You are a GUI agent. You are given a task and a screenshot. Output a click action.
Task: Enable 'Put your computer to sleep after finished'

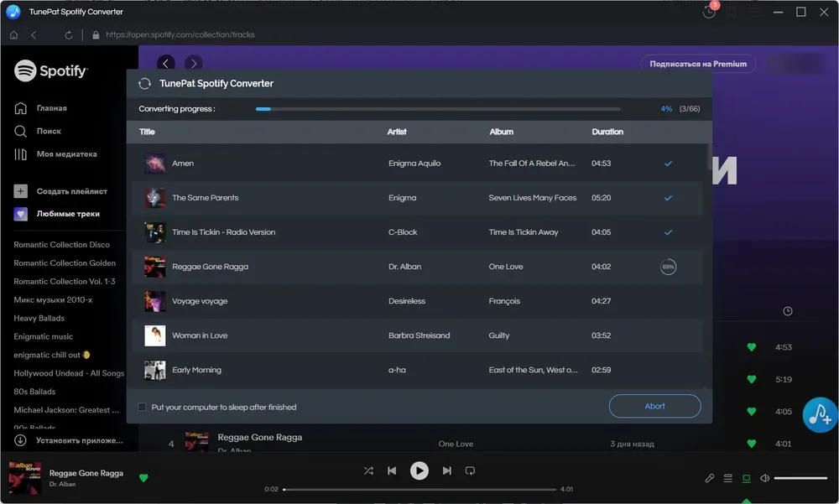pyautogui.click(x=142, y=408)
